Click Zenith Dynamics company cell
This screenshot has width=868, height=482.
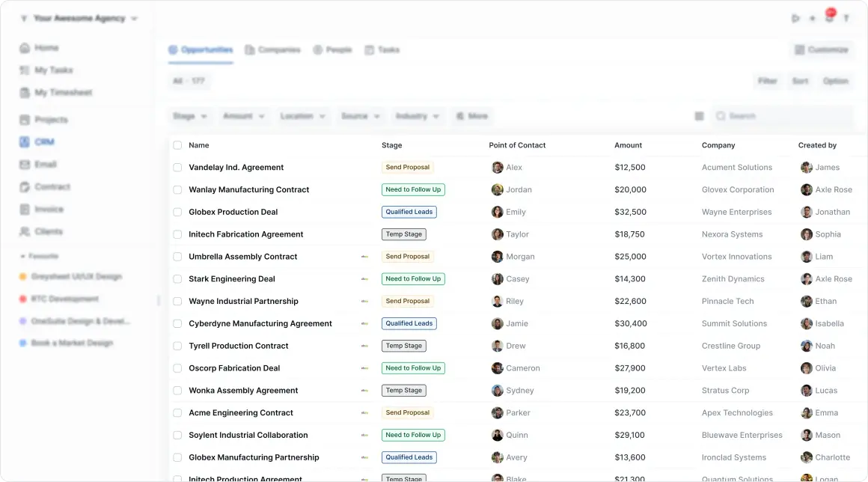733,279
